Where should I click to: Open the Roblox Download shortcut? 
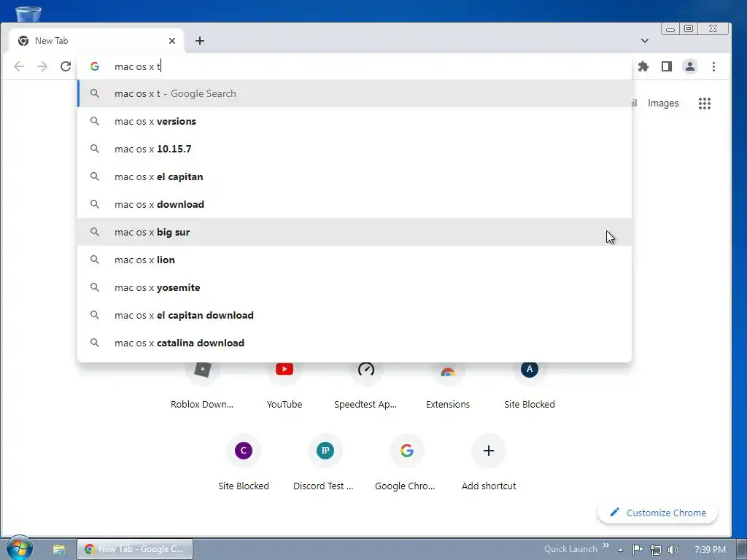(202, 385)
